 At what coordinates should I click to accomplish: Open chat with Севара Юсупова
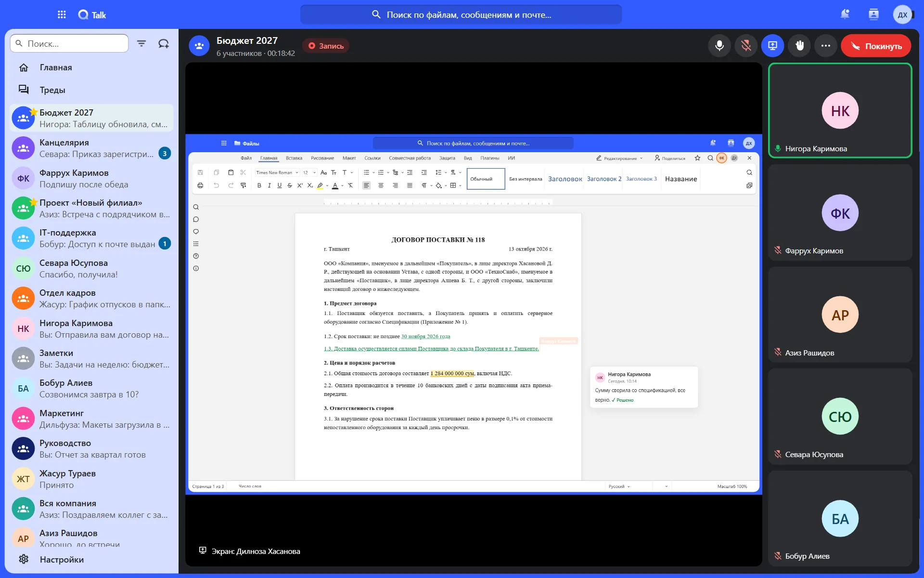coord(91,269)
